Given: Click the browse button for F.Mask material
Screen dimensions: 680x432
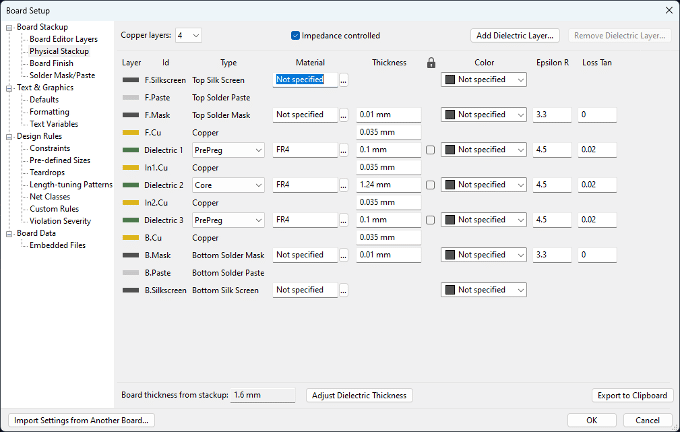Looking at the screenshot, I should [344, 115].
